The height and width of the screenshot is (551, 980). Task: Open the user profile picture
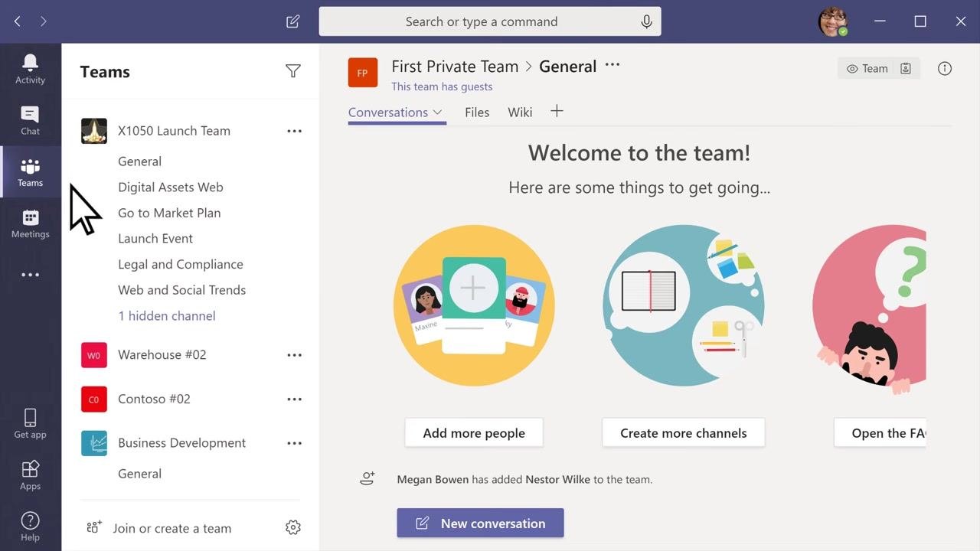(832, 21)
